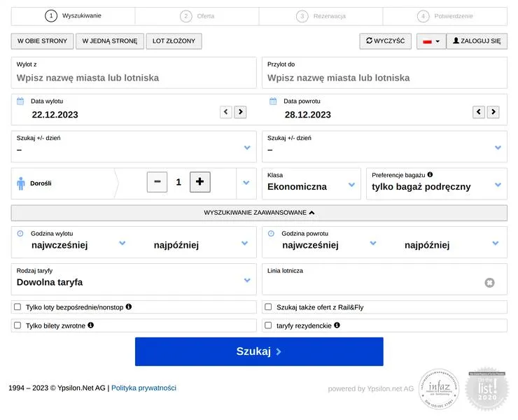Screen dimensions: 518x420
Task: Click the '1994 – 2023 © Ypsilon.Net AG' text
Action: click(57, 388)
